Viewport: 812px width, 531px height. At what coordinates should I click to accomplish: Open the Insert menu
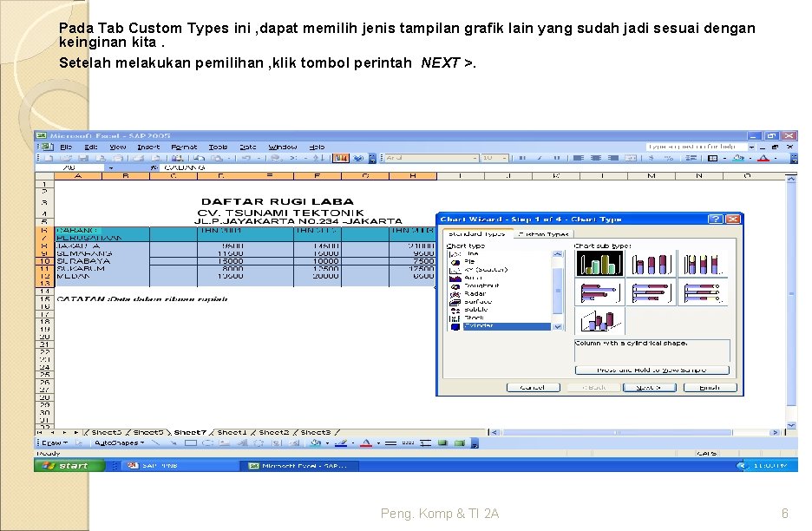(148, 147)
